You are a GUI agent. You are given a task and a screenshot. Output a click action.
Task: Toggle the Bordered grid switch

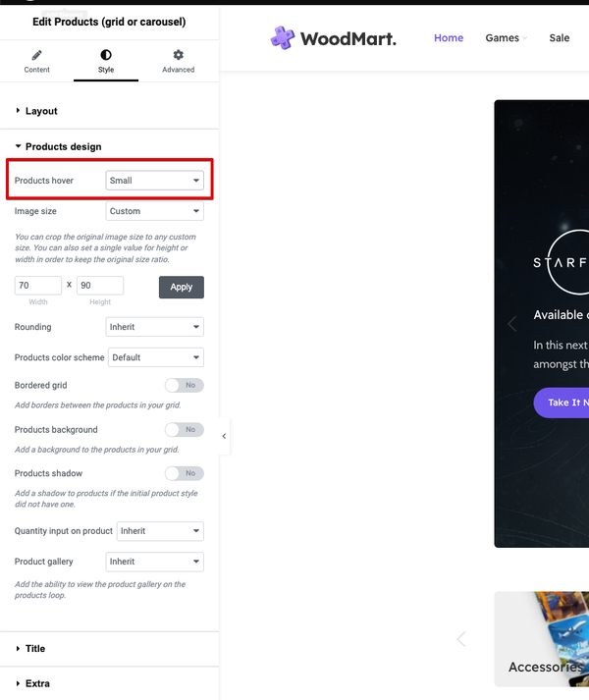point(185,385)
